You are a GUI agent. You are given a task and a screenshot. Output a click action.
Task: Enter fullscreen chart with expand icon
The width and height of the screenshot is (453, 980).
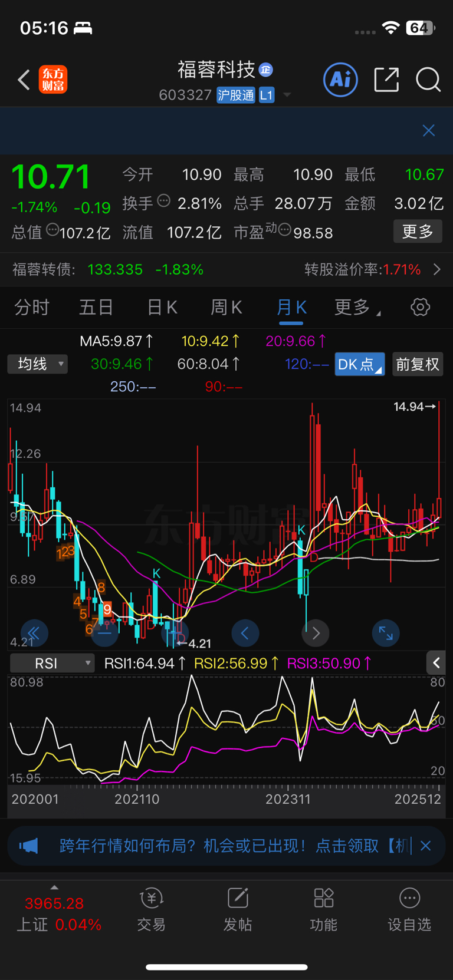click(x=386, y=633)
